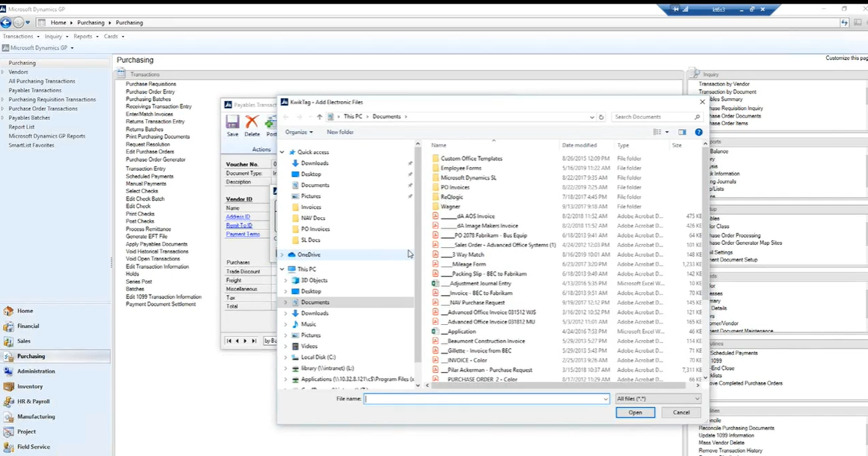The image size is (868, 456).
Task: Click the Name column header
Action: [x=439, y=145]
